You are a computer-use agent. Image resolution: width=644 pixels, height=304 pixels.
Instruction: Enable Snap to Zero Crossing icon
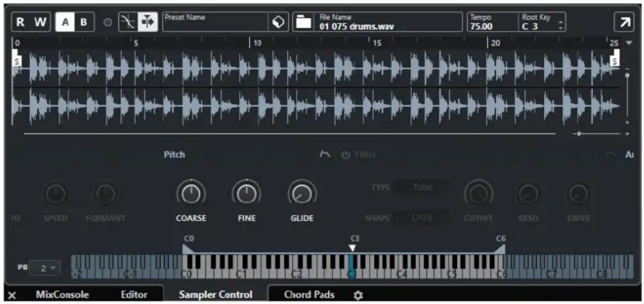[x=129, y=22]
